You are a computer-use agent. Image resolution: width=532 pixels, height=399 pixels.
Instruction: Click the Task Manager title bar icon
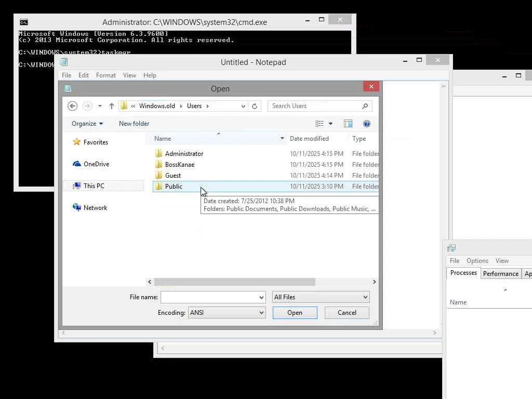click(451, 248)
